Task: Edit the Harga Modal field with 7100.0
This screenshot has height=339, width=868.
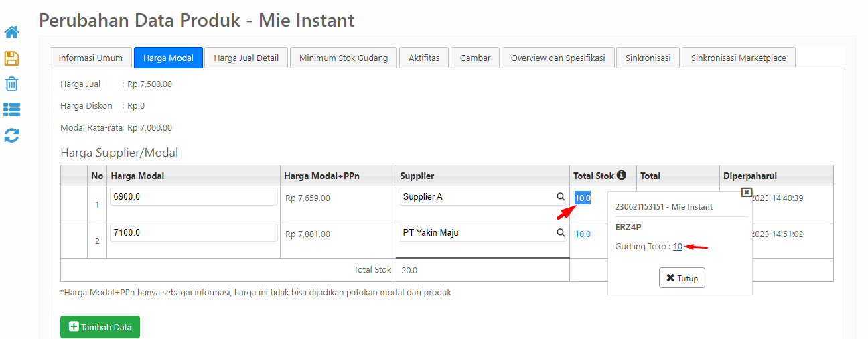Action: (x=194, y=233)
